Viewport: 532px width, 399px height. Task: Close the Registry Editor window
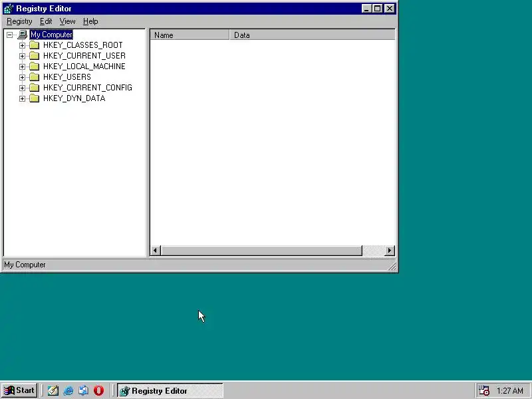[x=390, y=9]
